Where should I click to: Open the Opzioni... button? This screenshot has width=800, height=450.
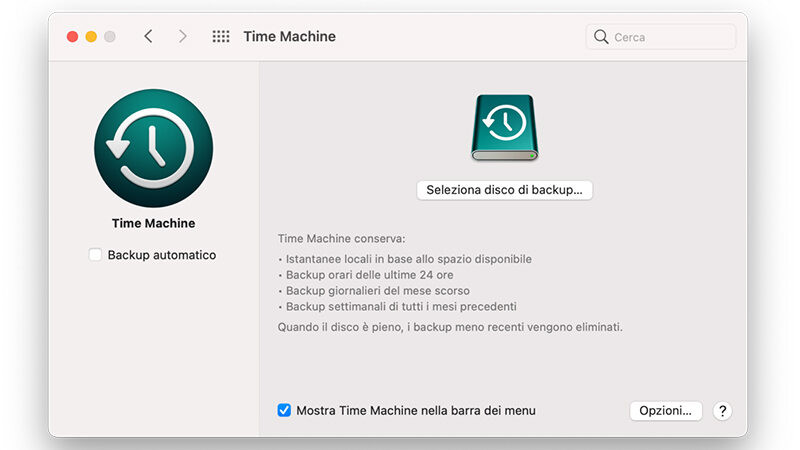point(665,411)
